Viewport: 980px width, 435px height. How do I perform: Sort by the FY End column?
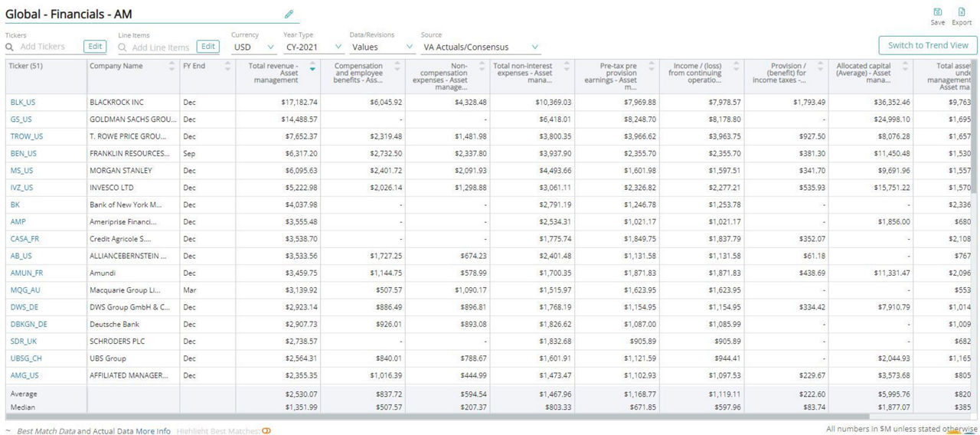tap(228, 66)
